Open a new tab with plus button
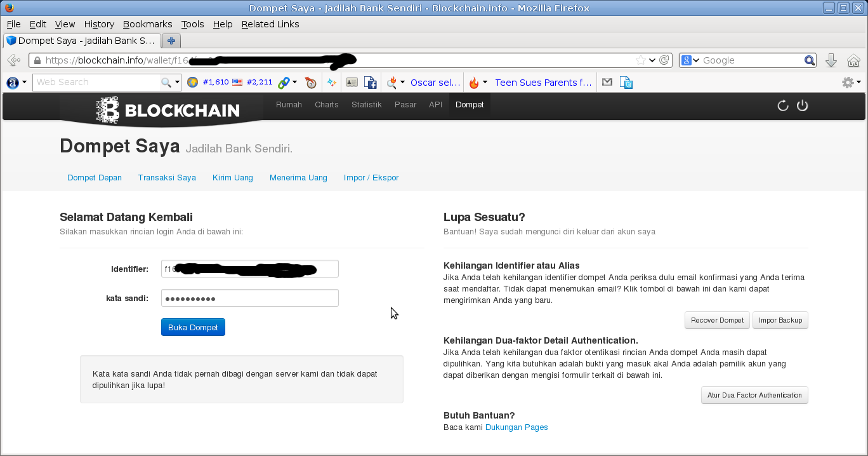868x456 pixels. 171,41
